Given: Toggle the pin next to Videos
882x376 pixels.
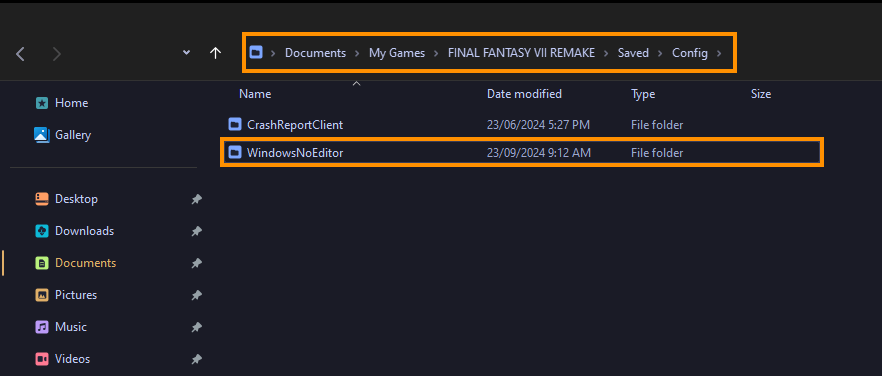Looking at the screenshot, I should [196, 359].
